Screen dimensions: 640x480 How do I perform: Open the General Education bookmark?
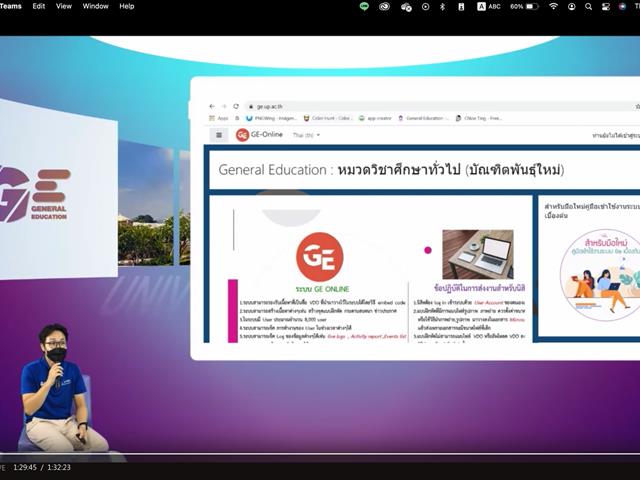pyautogui.click(x=423, y=118)
